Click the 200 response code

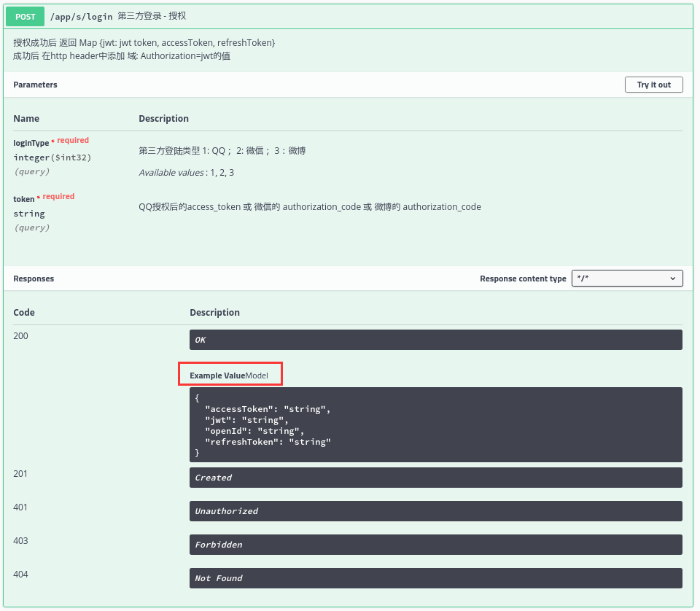(20, 336)
